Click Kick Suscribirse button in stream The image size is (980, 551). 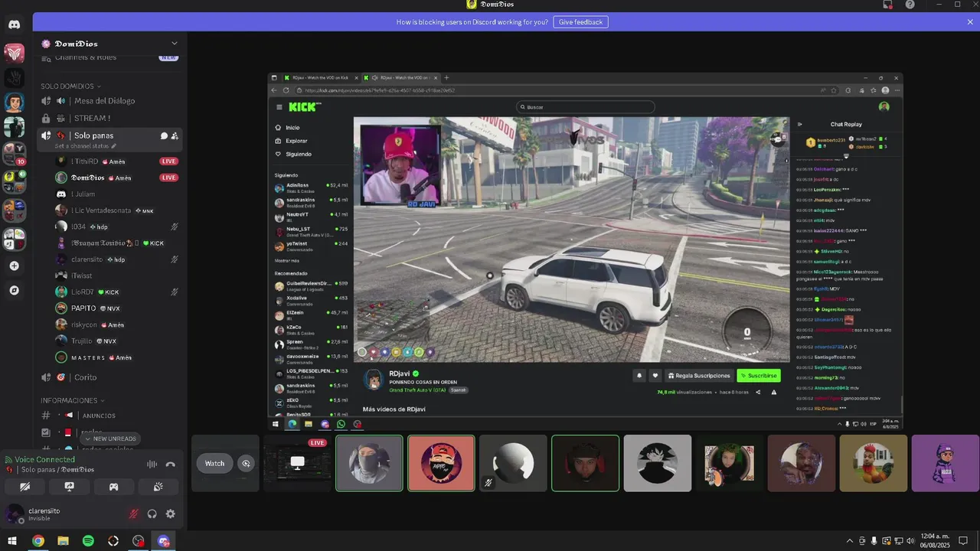point(759,376)
